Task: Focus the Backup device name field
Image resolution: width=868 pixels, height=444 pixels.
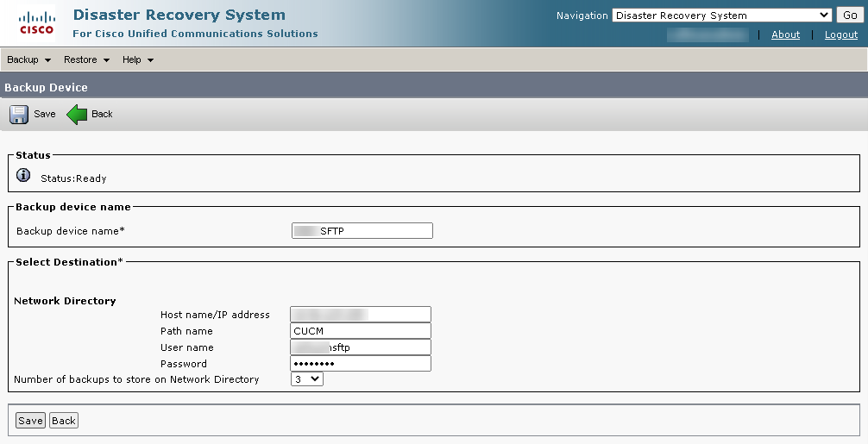Action: click(362, 231)
